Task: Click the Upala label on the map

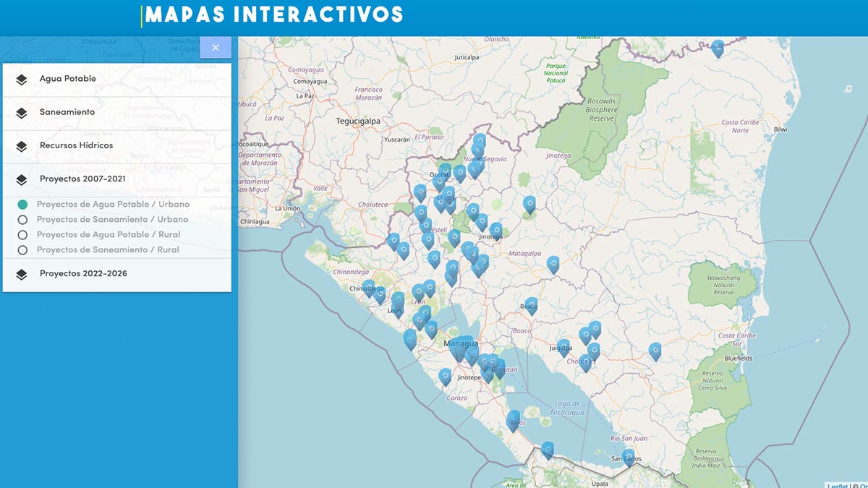Action: pyautogui.click(x=600, y=483)
